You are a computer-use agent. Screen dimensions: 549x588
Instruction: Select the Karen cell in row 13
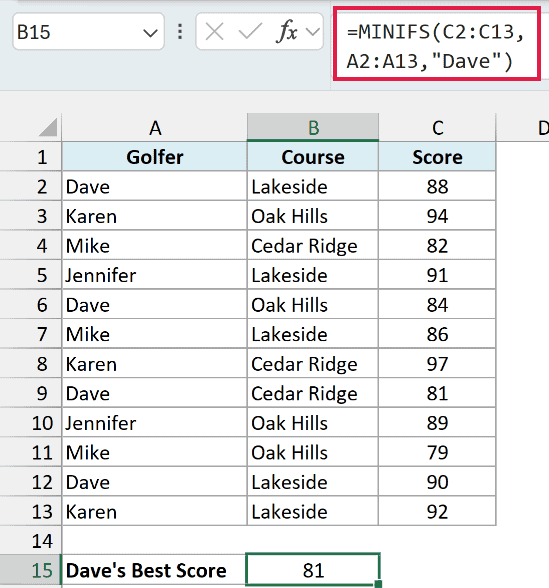click(154, 512)
